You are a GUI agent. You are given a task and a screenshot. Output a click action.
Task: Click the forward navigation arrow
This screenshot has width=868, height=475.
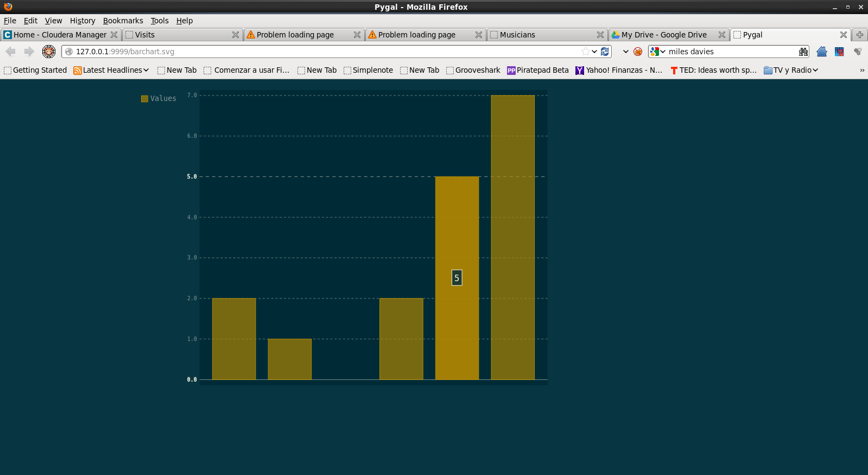(29, 52)
